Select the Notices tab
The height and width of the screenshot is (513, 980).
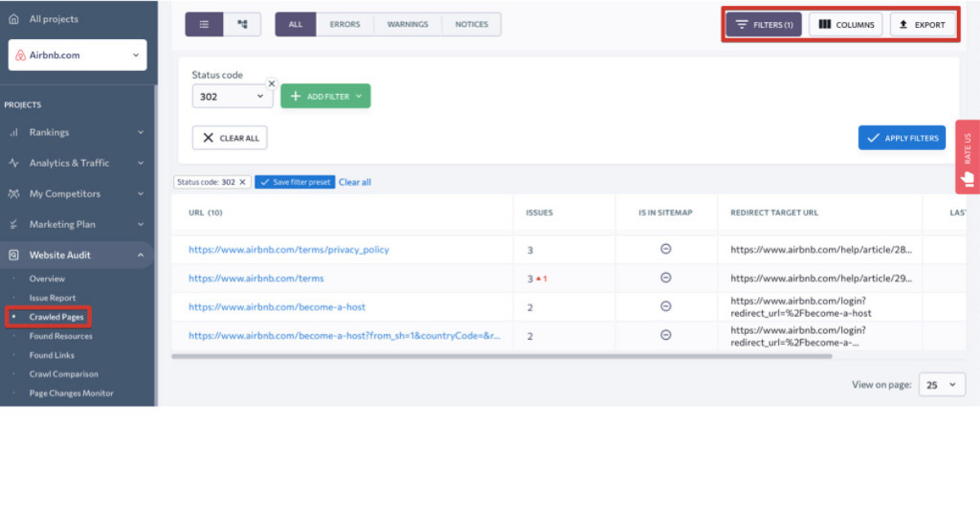471,25
